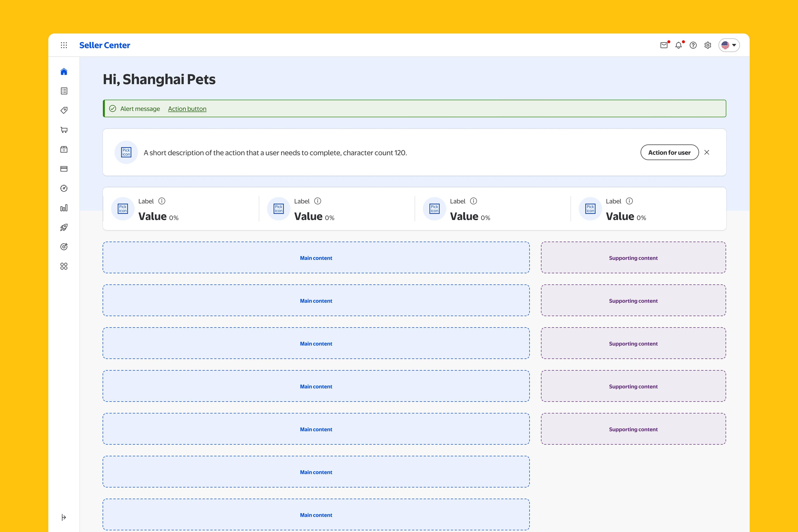798x532 pixels.
Task: Go to Home in sidebar
Action: tap(64, 72)
